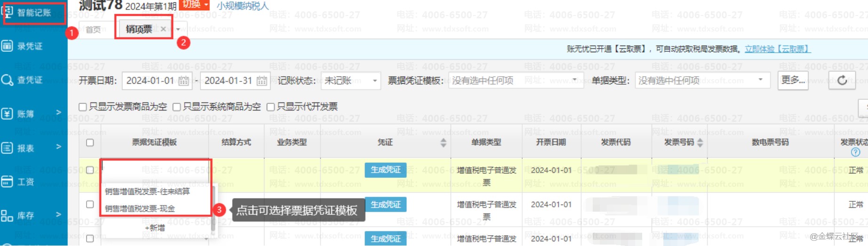This screenshot has height=246, width=868.
Task: Click the 工资 payroll sidebar icon
Action: [7, 182]
